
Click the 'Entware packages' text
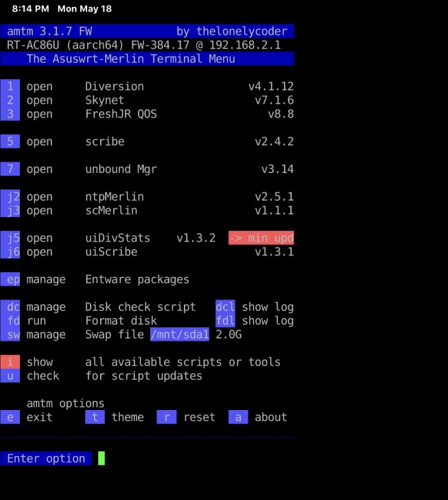tap(137, 280)
